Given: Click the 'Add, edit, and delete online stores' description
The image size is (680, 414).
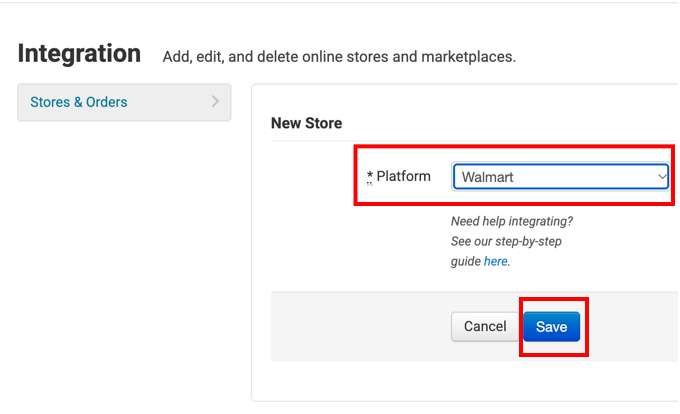Looking at the screenshot, I should point(339,57).
